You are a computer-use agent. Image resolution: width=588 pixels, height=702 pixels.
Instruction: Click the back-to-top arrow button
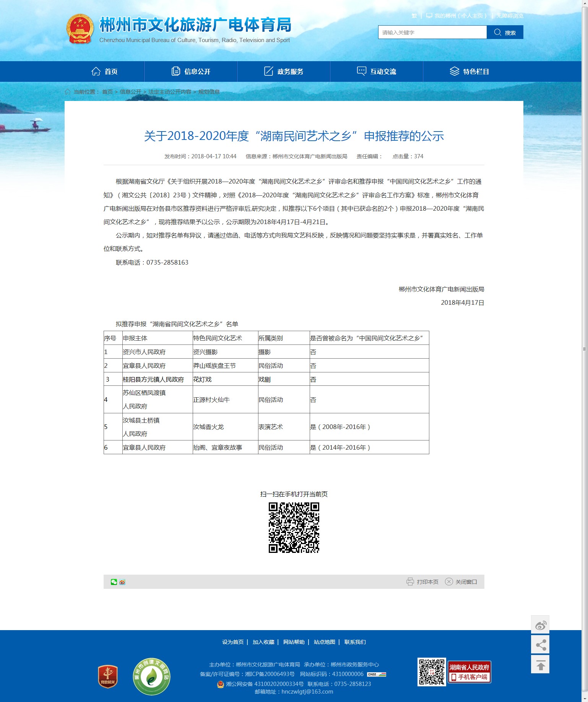click(540, 665)
